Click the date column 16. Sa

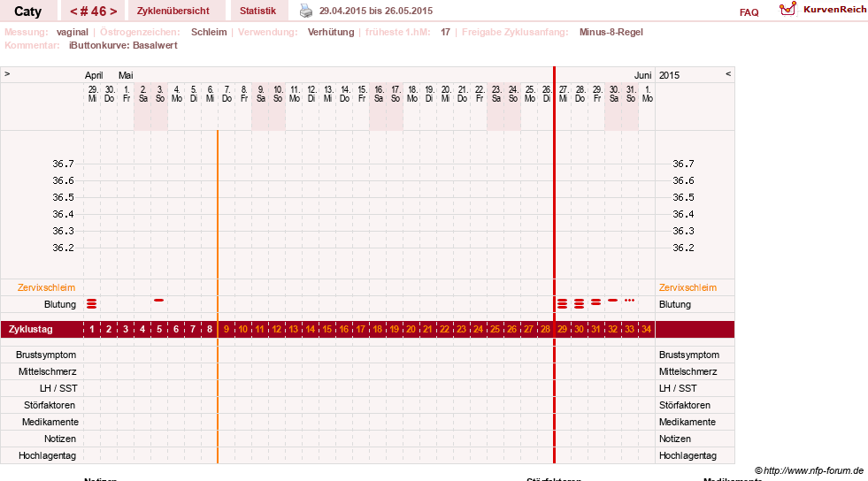click(x=379, y=94)
